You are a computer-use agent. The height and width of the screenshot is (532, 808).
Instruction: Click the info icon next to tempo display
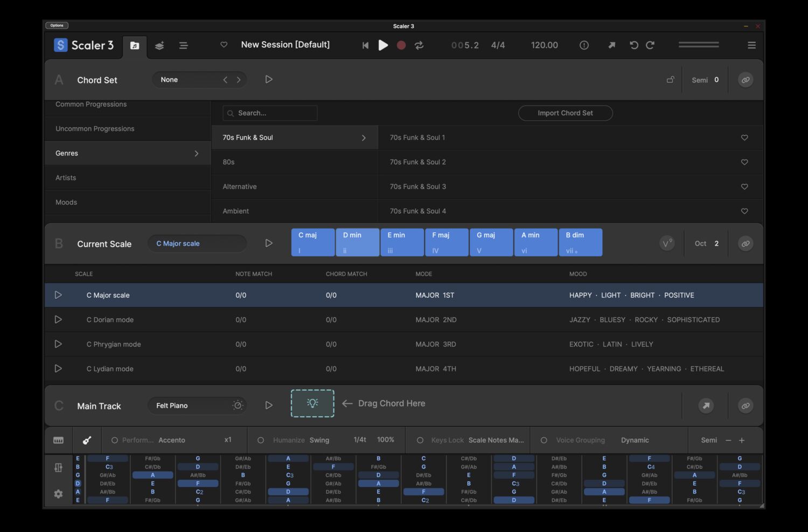[584, 45]
